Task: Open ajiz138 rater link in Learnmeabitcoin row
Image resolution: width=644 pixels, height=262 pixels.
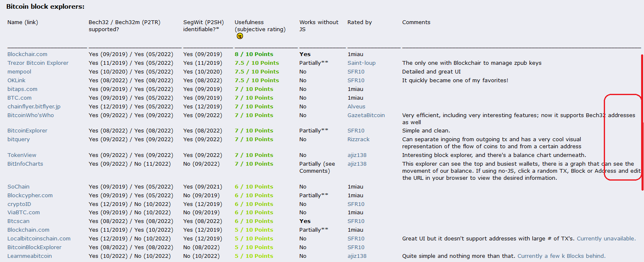Action: (357, 256)
